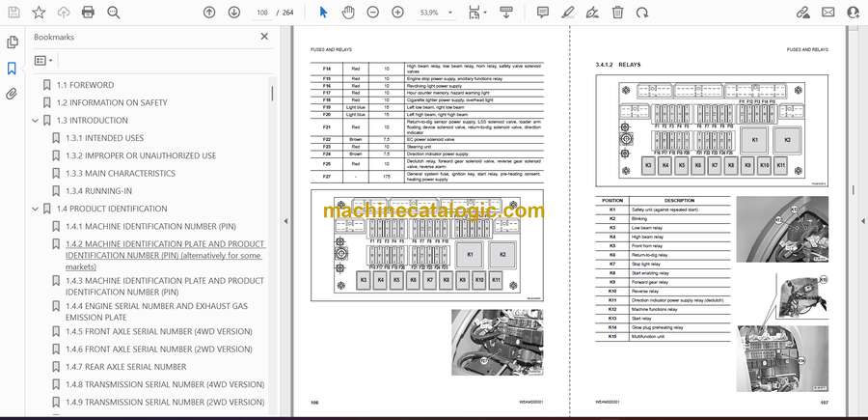The image size is (868, 420).
Task: Close the Bookmarks panel
Action: (x=264, y=37)
